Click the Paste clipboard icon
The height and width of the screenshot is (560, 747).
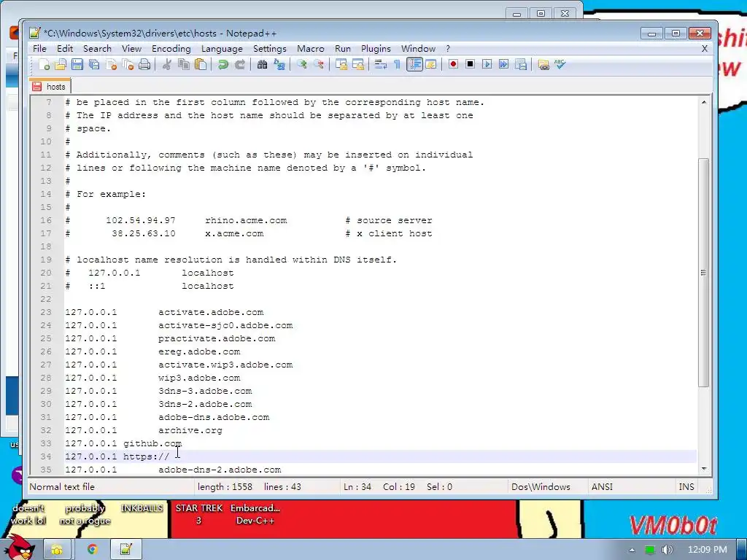[201, 65]
